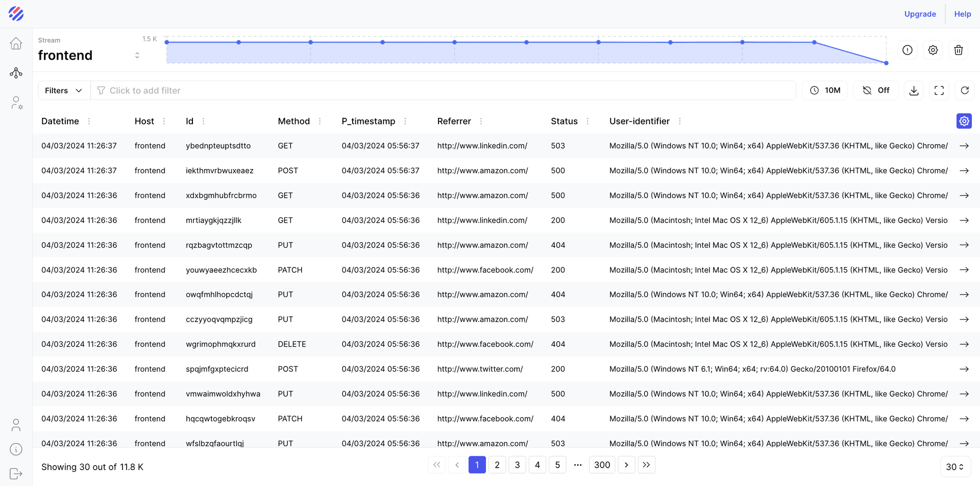Open the Help menu
The width and height of the screenshot is (980, 486).
click(x=962, y=14)
